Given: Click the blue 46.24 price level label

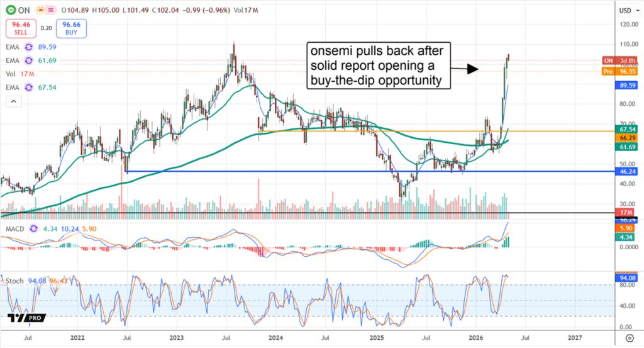Looking at the screenshot, I should tap(626, 172).
